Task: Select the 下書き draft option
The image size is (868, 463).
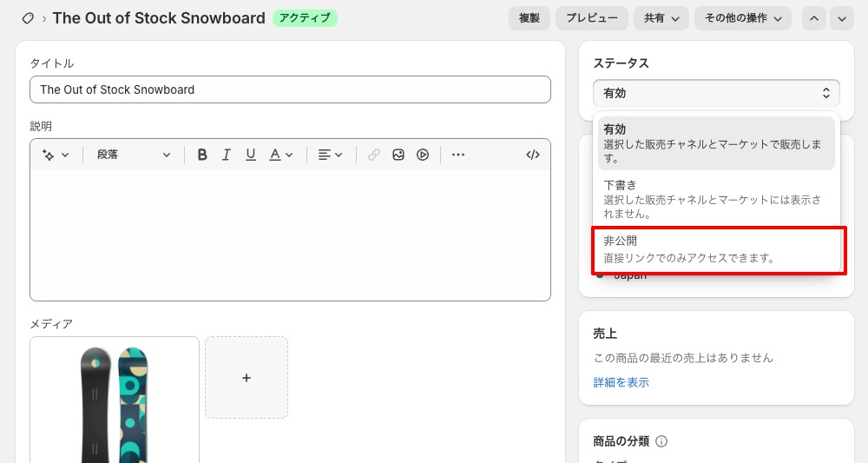Action: pos(716,199)
